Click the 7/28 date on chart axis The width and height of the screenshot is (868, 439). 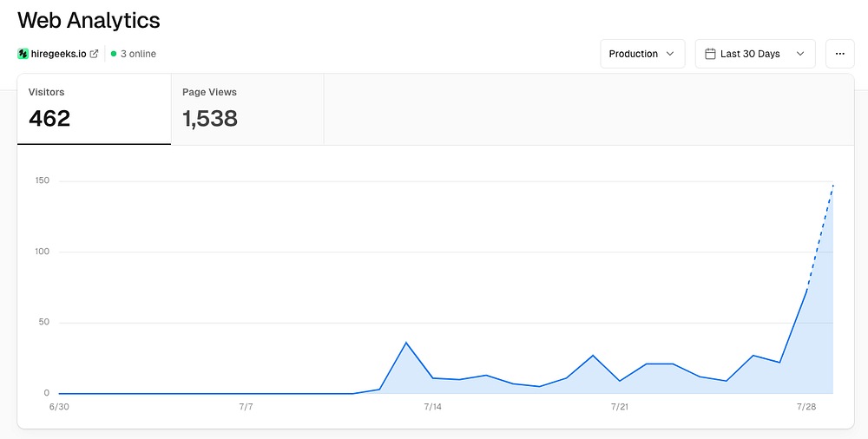coord(806,407)
